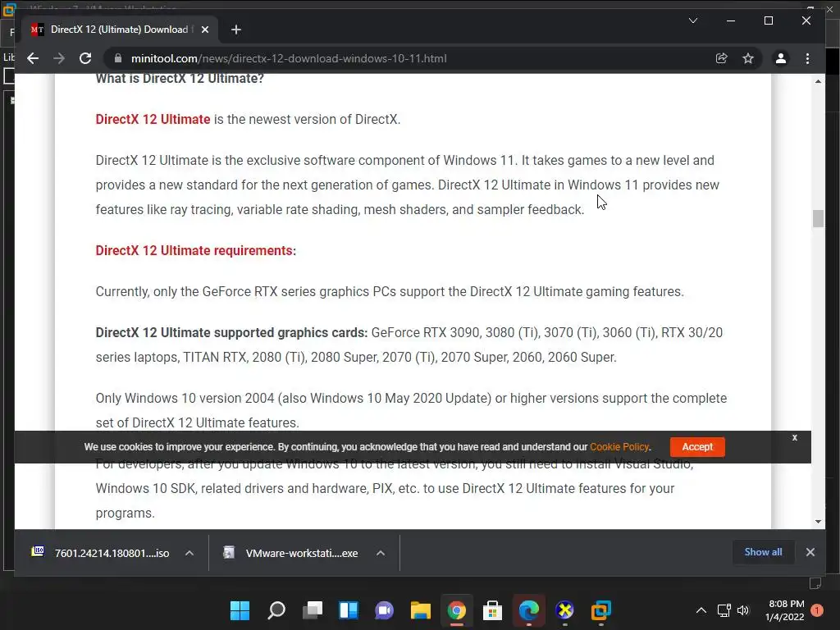
Task: Open Chrome three-dot menu
Action: pos(807,58)
